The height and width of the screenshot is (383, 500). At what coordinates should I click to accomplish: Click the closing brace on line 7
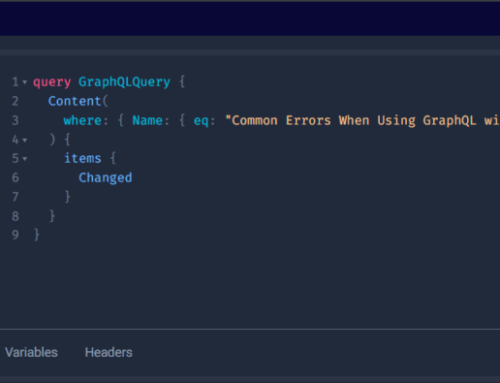(67, 197)
